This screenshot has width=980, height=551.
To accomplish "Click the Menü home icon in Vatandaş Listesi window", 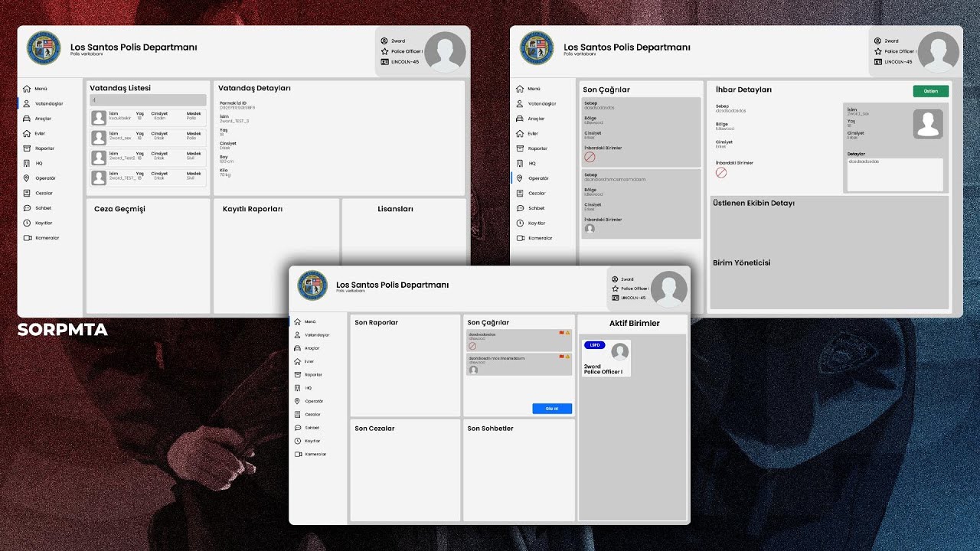I will tap(27, 89).
